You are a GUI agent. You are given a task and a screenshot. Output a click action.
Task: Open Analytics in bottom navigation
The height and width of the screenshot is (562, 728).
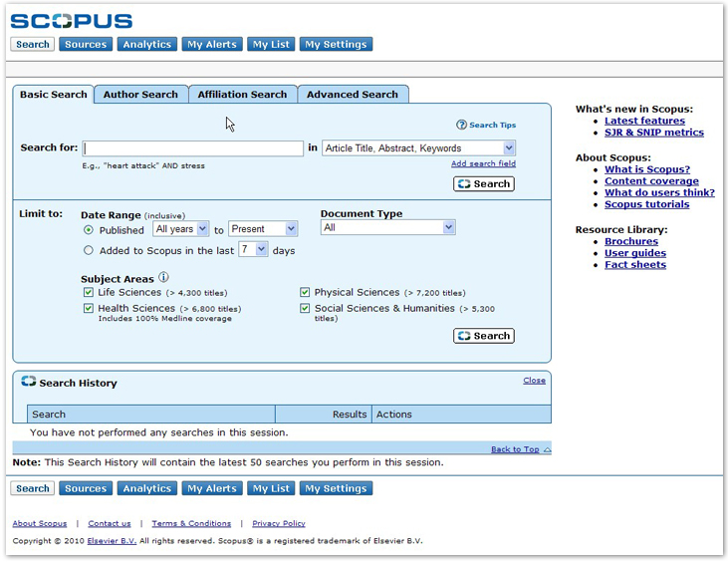[x=147, y=488]
